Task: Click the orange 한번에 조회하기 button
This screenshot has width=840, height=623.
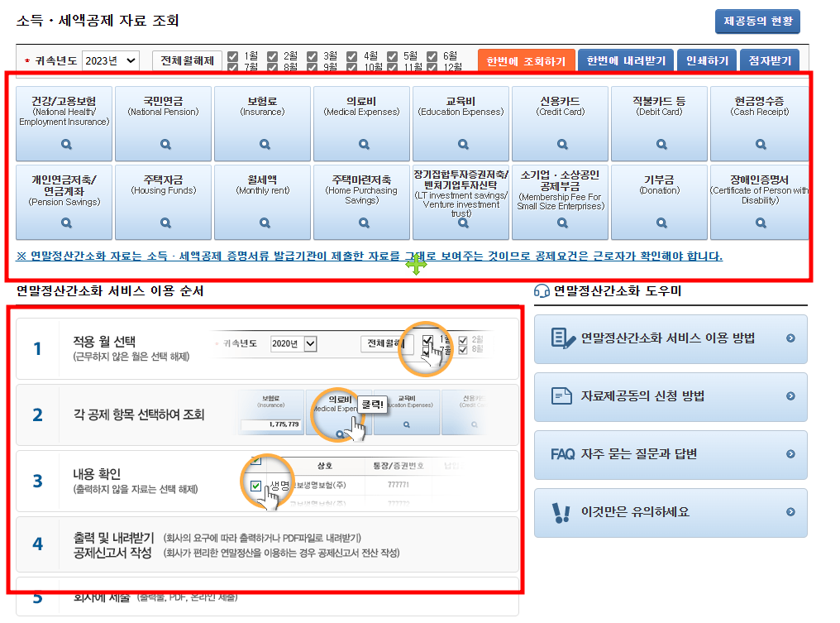Action: coord(526,60)
